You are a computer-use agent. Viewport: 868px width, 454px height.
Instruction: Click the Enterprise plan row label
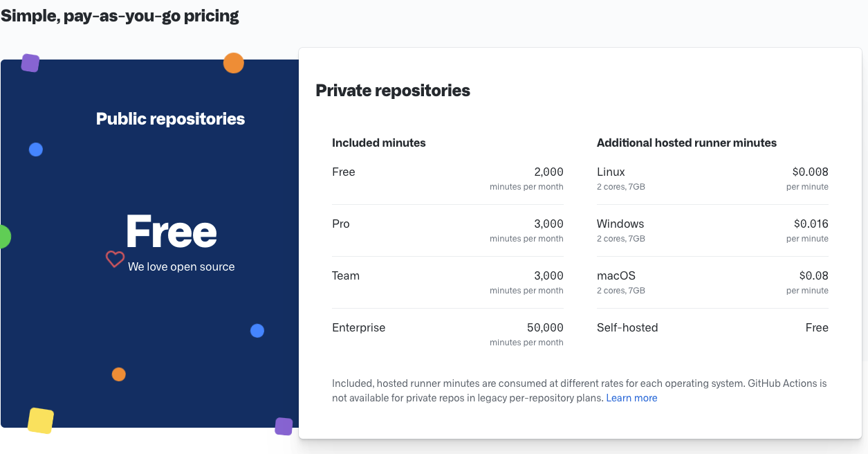pyautogui.click(x=358, y=327)
